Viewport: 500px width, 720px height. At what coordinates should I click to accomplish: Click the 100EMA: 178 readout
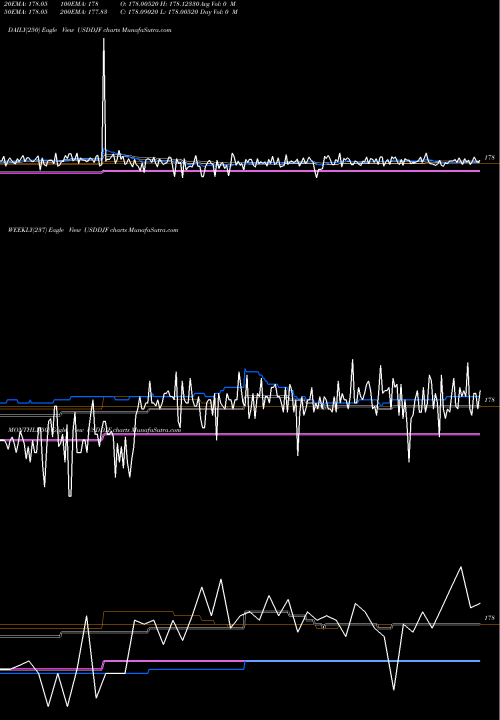tap(79, 4)
